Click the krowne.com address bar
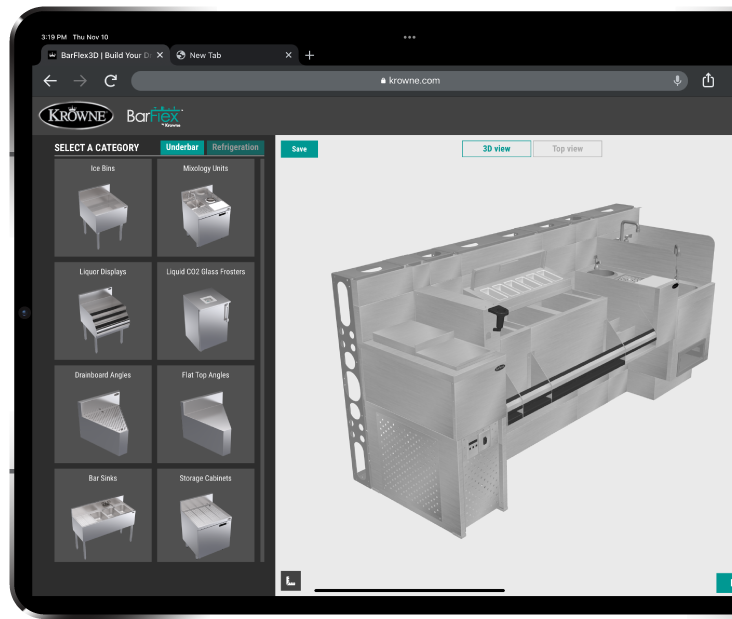 [410, 81]
